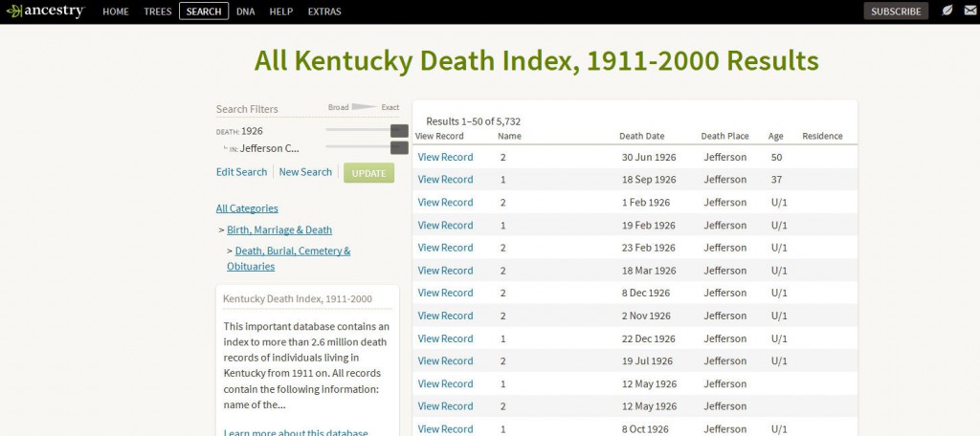View Record for 19 Feb 1926 death
This screenshot has height=436, width=980.
[x=445, y=225]
